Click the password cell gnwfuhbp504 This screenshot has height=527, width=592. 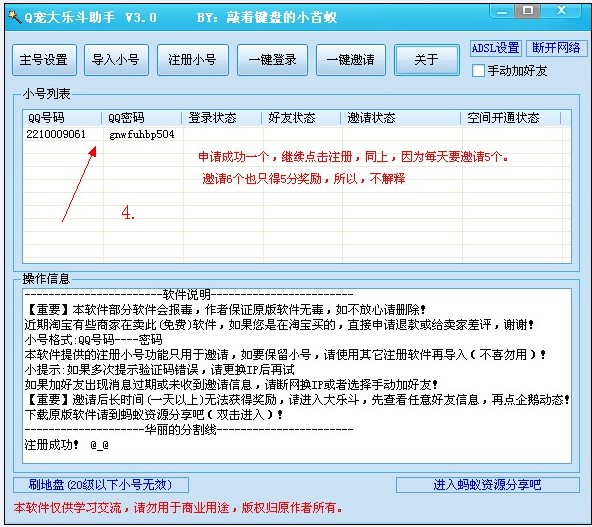click(142, 134)
